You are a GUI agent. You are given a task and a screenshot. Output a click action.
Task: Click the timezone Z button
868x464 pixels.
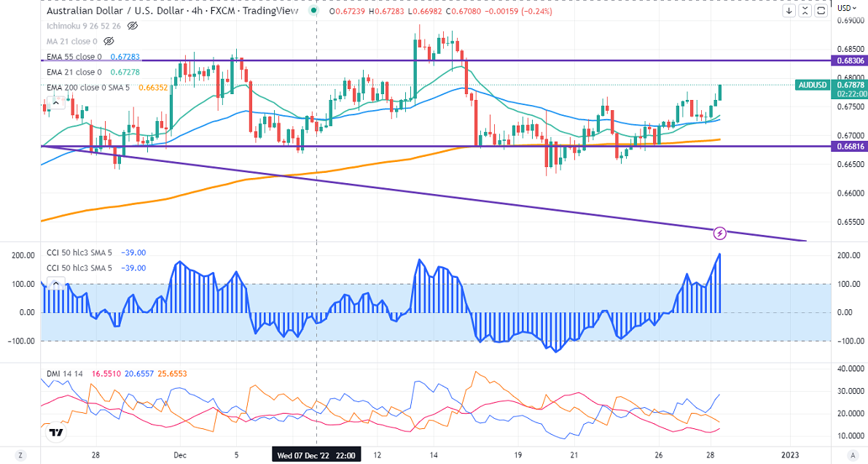click(x=20, y=455)
